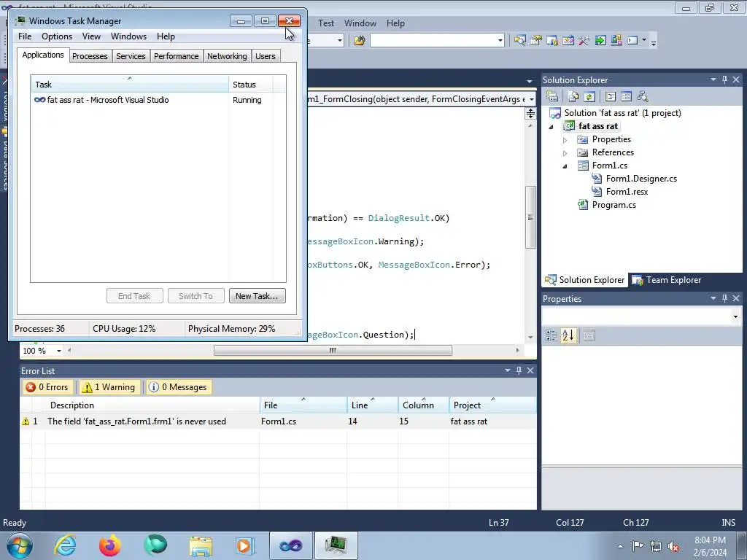Image resolution: width=747 pixels, height=560 pixels.
Task: Open the Properties panel object dropdown
Action: tap(735, 316)
